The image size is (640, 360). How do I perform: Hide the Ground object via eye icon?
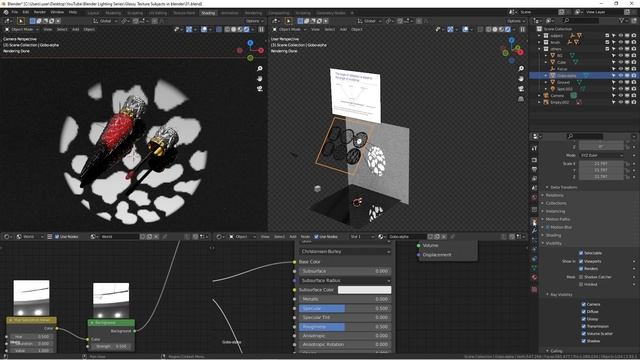[620, 82]
